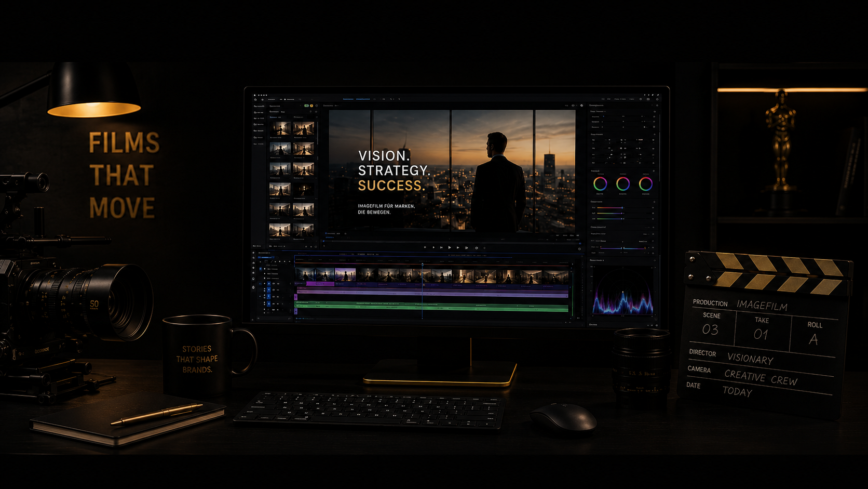Click the leftmost color grading wheel
868x489 pixels.
tap(600, 183)
